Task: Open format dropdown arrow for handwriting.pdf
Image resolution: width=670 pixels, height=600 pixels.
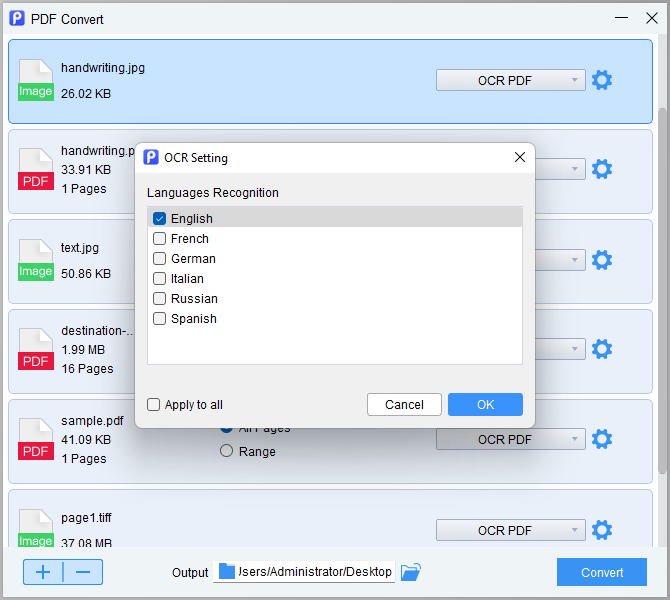Action: (x=574, y=169)
